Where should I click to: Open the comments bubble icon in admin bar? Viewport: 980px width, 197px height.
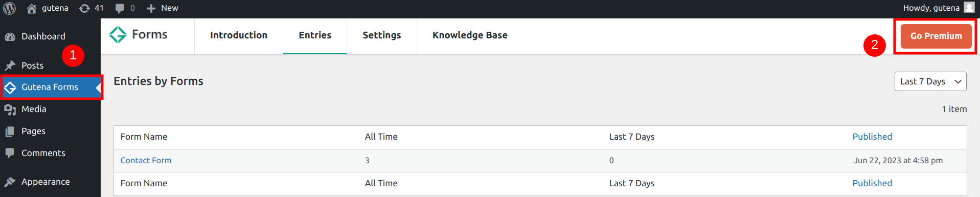120,8
